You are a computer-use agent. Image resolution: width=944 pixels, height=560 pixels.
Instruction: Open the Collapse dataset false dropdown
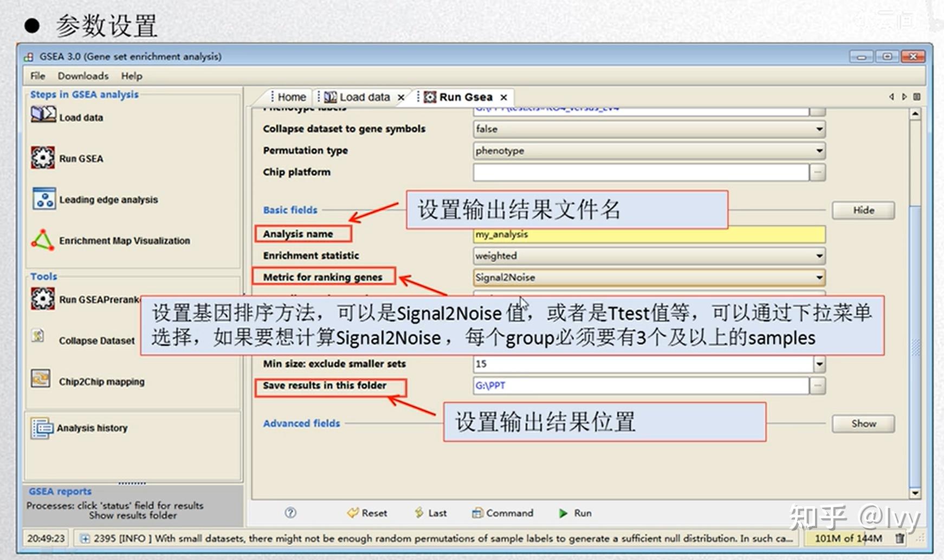[x=820, y=129]
